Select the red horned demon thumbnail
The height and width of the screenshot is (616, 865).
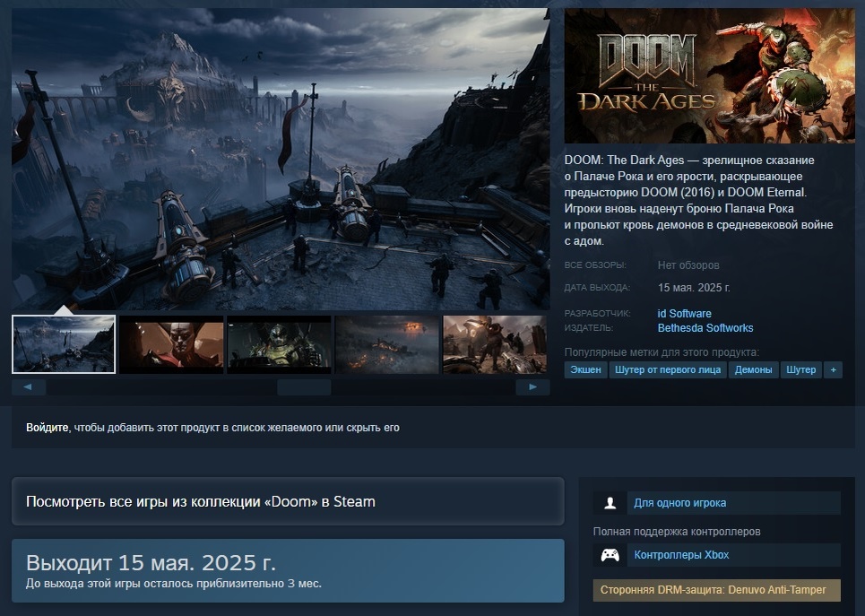171,344
